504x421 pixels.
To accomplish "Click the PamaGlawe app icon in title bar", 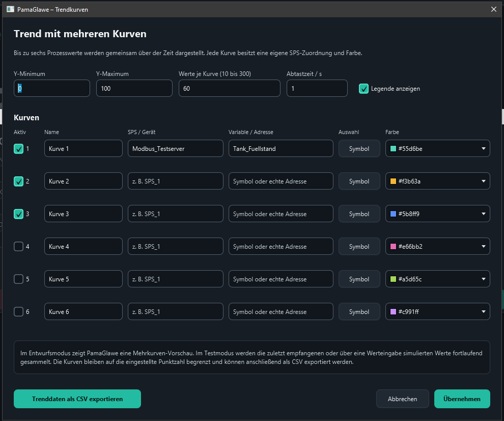I will click(x=10, y=9).
